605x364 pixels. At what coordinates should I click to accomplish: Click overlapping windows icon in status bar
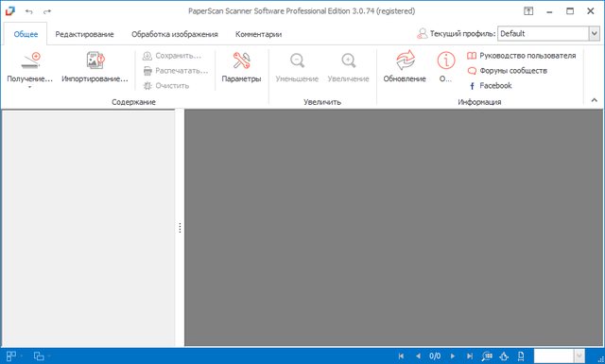pyautogui.click(x=39, y=355)
